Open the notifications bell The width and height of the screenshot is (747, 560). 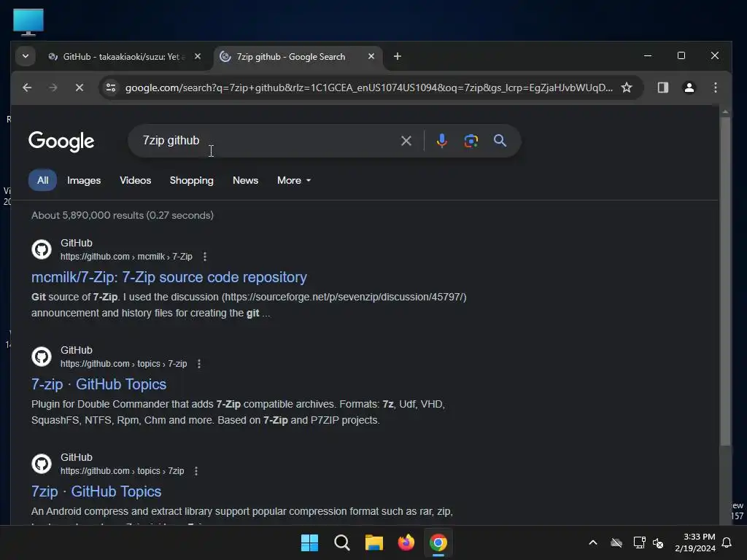tap(727, 542)
